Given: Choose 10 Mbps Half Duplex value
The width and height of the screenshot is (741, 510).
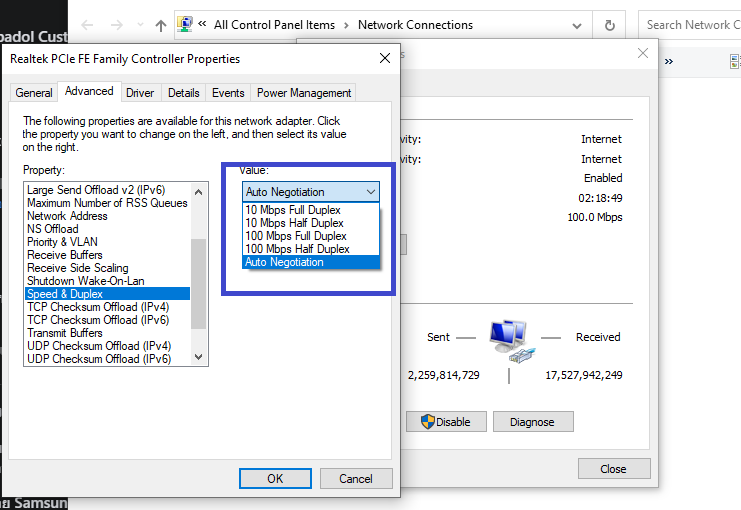Looking at the screenshot, I should tap(311, 223).
